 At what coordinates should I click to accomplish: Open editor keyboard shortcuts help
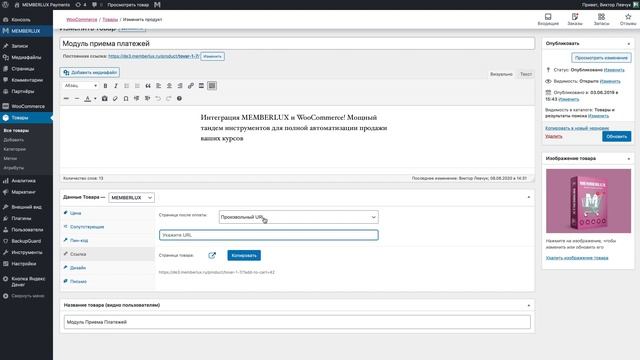[x=179, y=98]
